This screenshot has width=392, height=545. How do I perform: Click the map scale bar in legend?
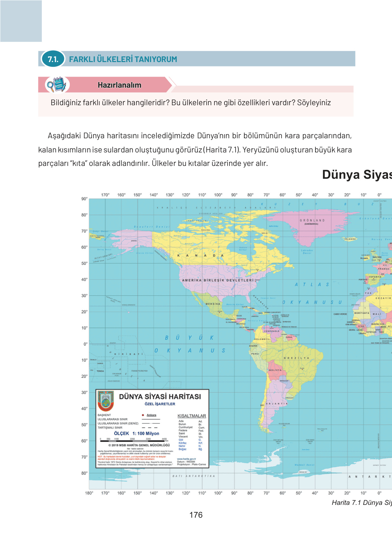(x=134, y=440)
